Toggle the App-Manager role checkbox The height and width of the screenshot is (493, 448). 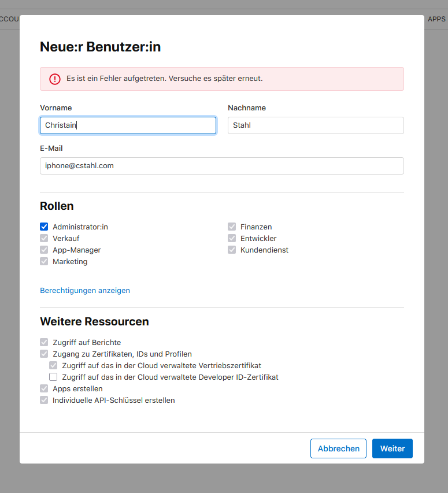tap(44, 250)
